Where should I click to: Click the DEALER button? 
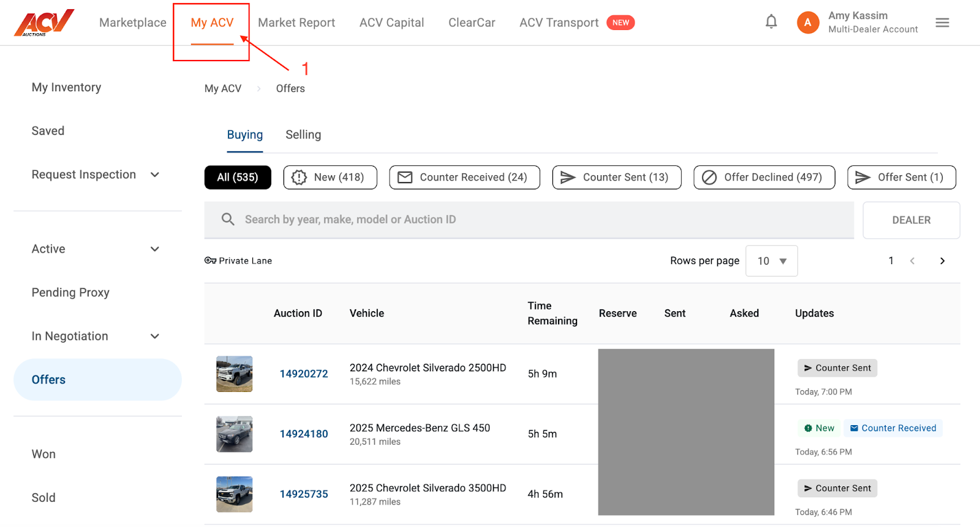(x=911, y=220)
